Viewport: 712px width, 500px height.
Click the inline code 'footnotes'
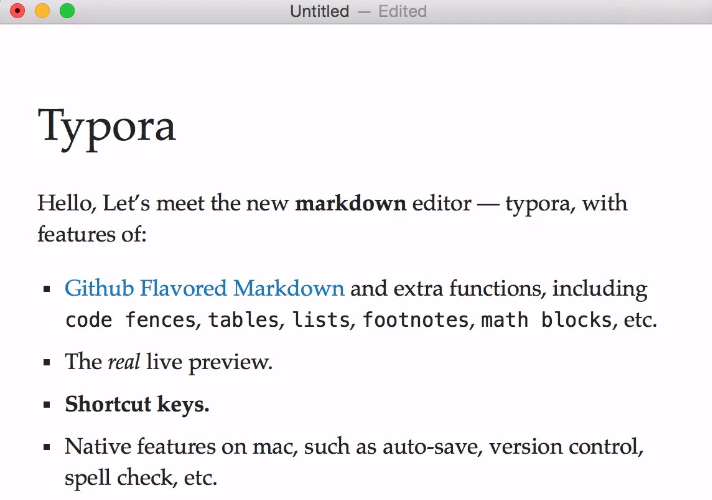[415, 320]
